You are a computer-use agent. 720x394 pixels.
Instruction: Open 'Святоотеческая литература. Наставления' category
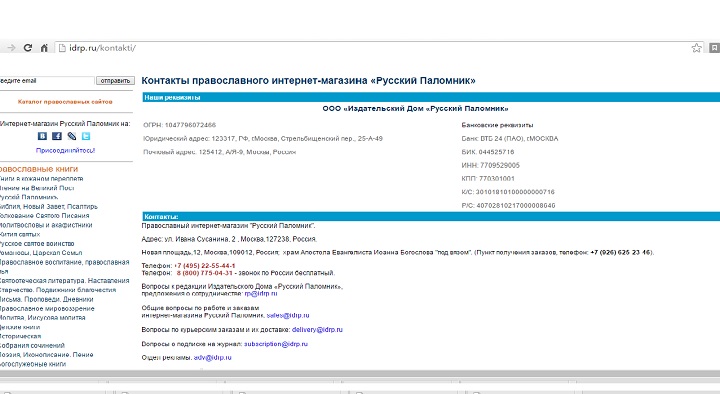tap(64, 281)
